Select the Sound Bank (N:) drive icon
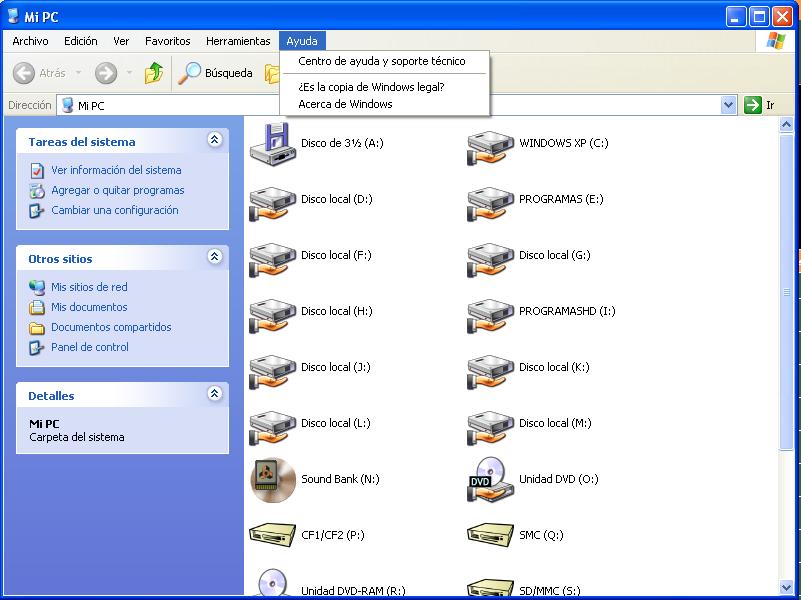 pyautogui.click(x=273, y=480)
